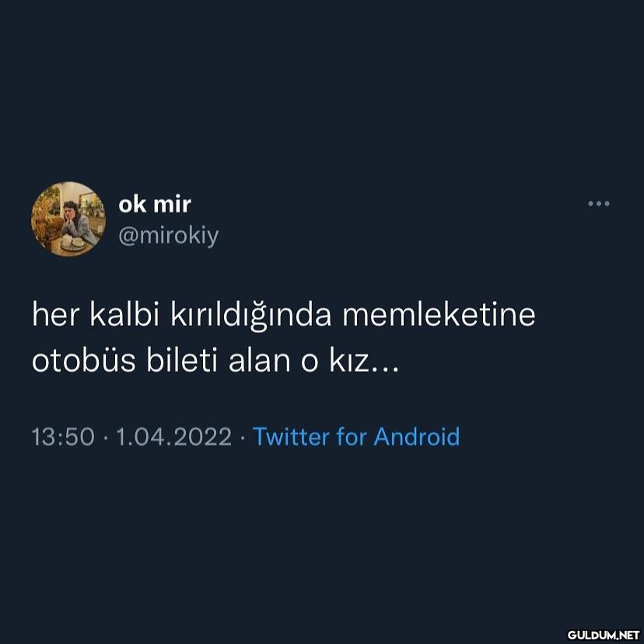This screenshot has width=644, height=644.
Task: Click the word "alan" in the tweet
Action: coord(259,361)
